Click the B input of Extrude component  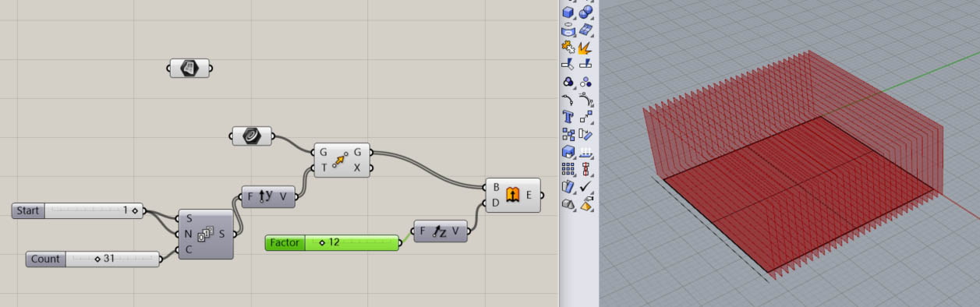496,187
